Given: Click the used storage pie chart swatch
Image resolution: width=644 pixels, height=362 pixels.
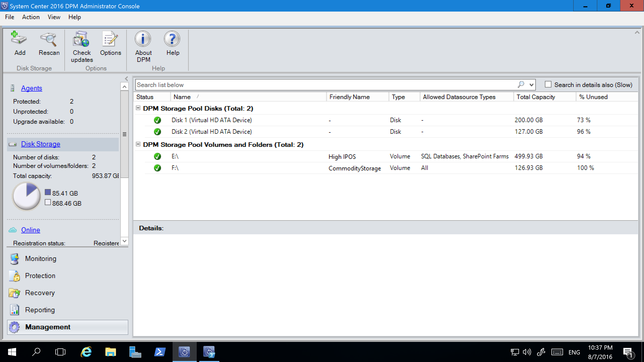Looking at the screenshot, I should point(48,193).
